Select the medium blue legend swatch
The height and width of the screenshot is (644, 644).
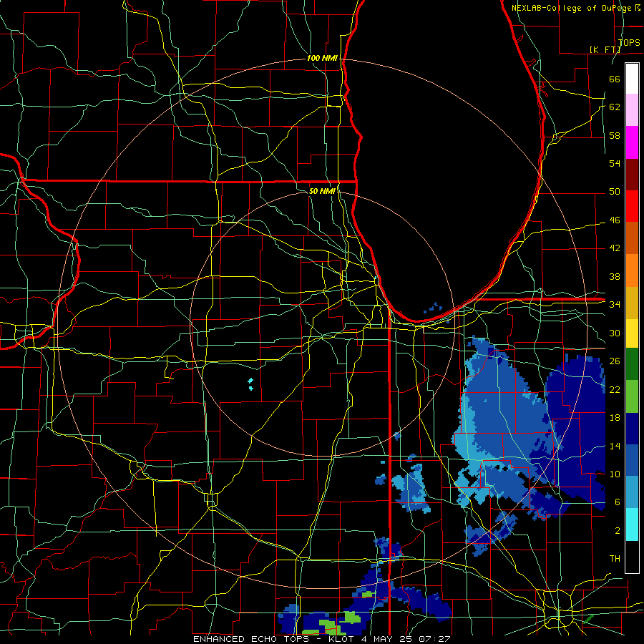632,460
